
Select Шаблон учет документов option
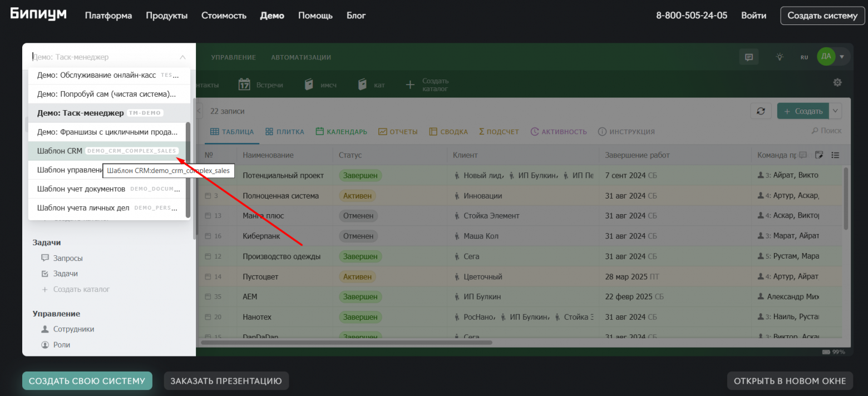[x=106, y=189]
